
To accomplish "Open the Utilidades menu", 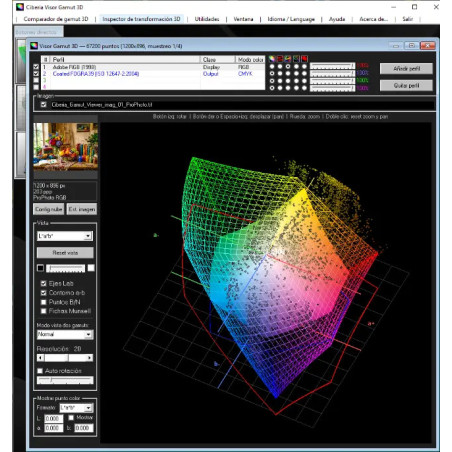I will [x=207, y=19].
